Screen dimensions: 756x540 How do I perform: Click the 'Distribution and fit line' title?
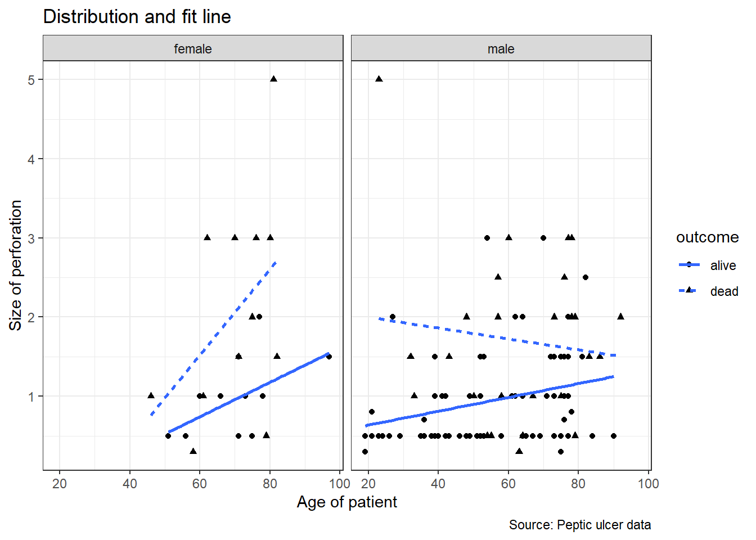click(x=137, y=17)
